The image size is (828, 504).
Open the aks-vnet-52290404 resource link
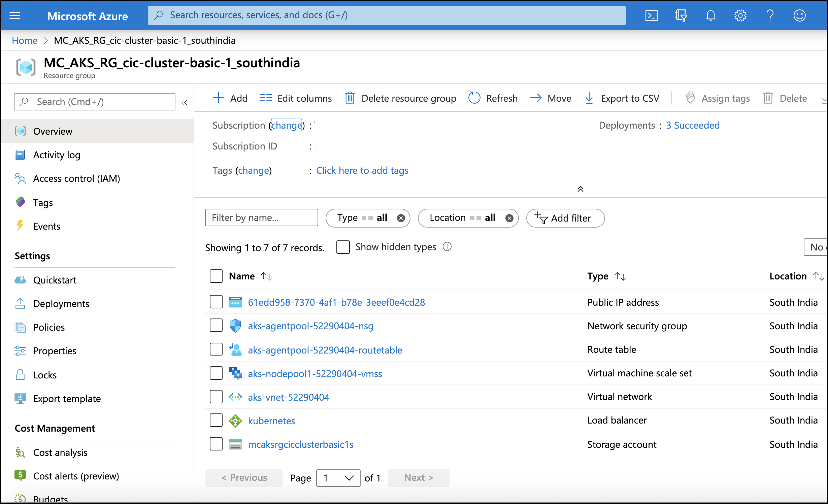tap(289, 397)
